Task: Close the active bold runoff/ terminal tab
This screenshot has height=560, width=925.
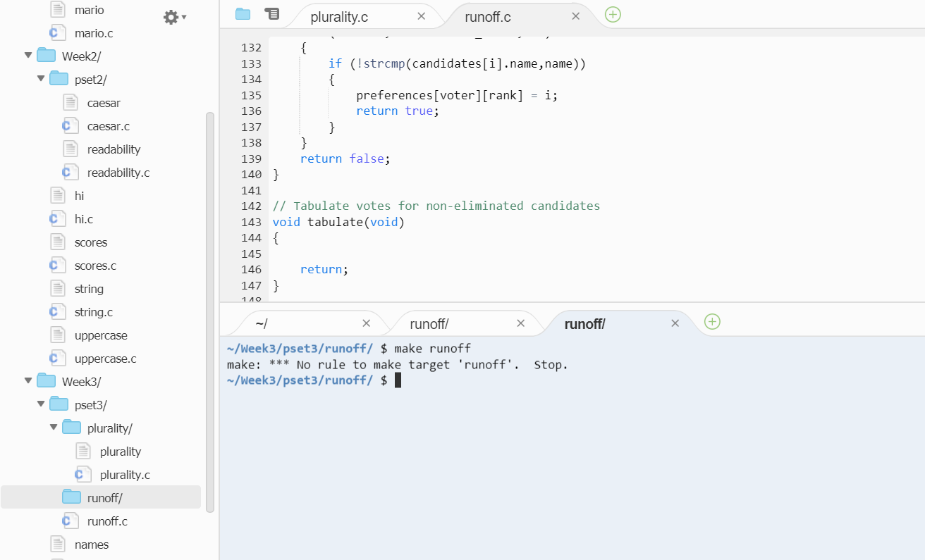Action: [x=675, y=323]
